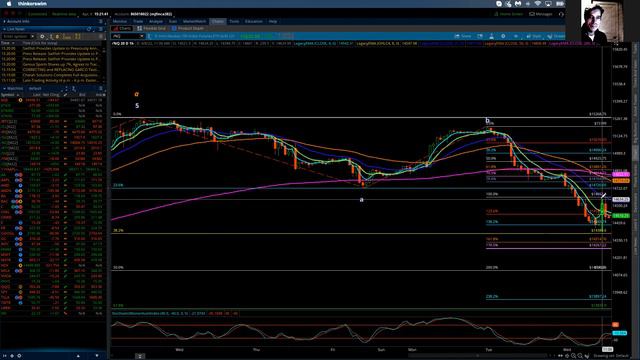Open the Education tab
The width and height of the screenshot is (640, 360).
coord(253,21)
